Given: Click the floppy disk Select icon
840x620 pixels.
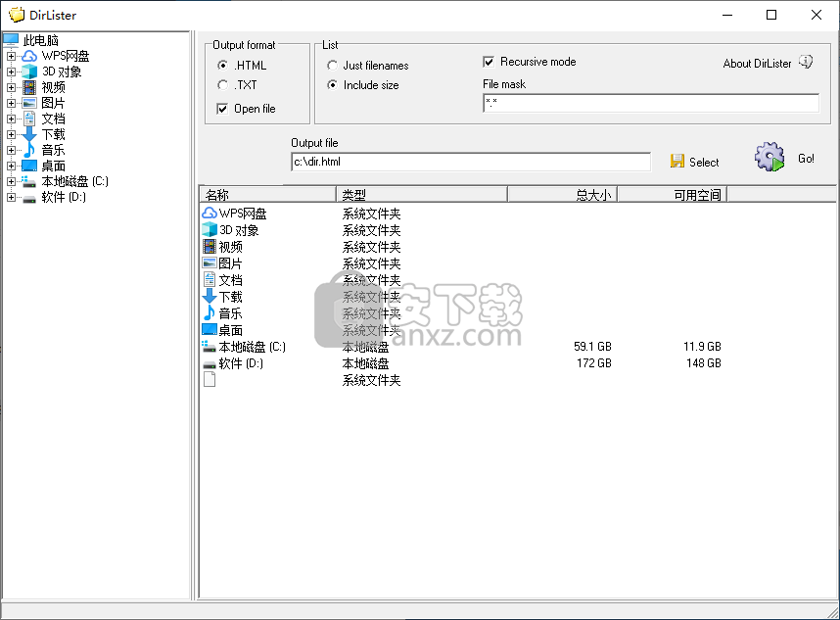Looking at the screenshot, I should coord(677,162).
